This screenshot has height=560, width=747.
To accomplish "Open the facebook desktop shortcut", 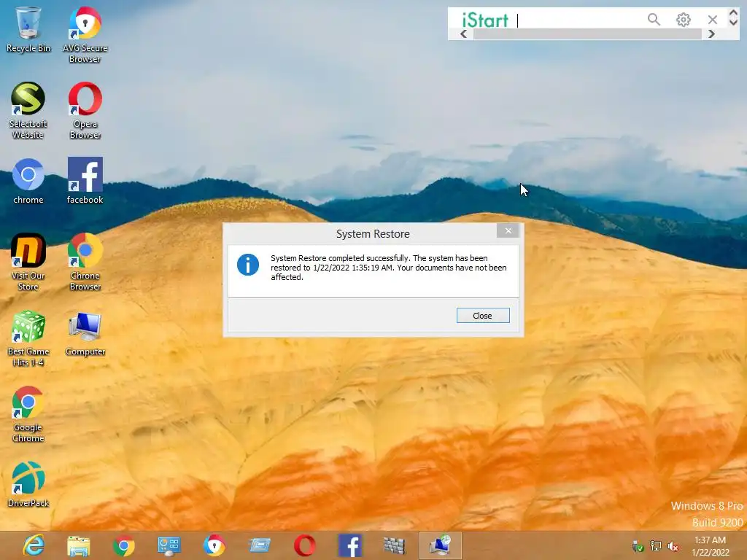I will tap(85, 181).
